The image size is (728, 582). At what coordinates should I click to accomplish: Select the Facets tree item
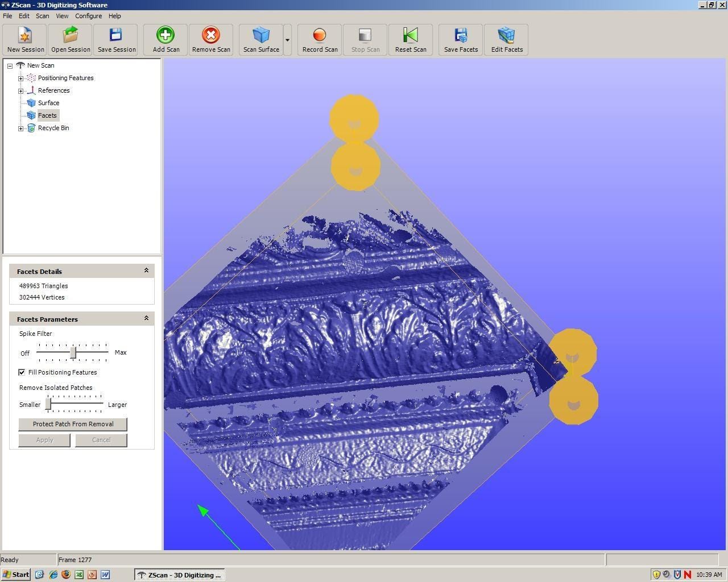pos(47,115)
